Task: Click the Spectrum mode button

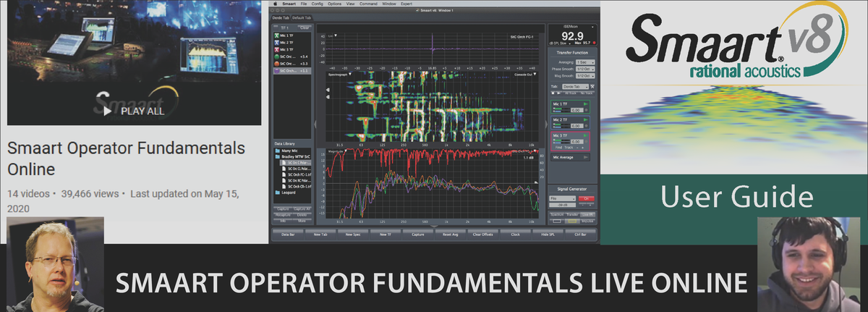Action: click(556, 215)
